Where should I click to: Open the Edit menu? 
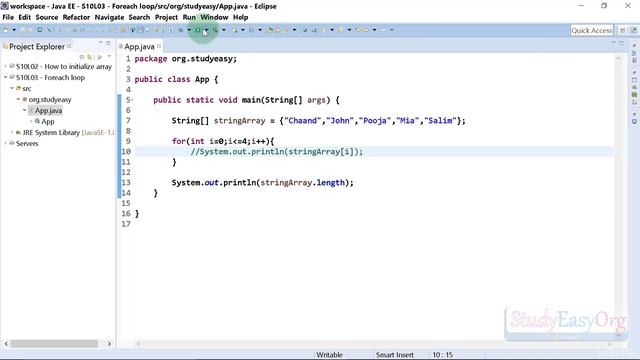24,17
